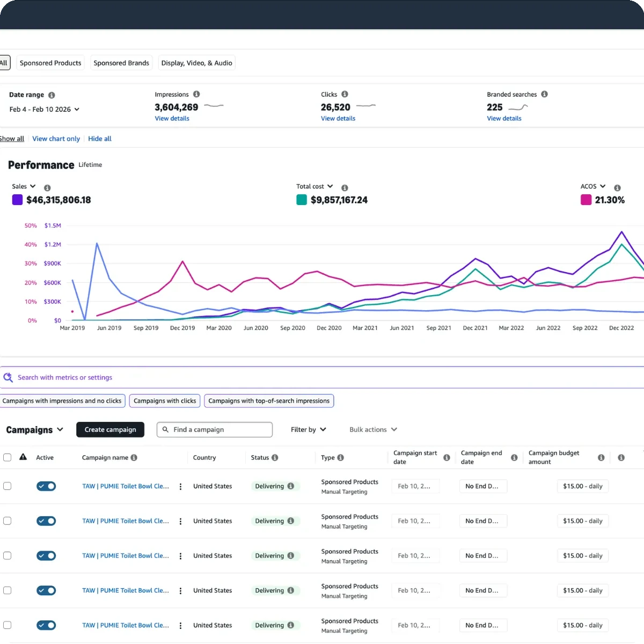The width and height of the screenshot is (644, 644).
Task: Select the Campaigns with clicks filter chip
Action: tap(165, 401)
